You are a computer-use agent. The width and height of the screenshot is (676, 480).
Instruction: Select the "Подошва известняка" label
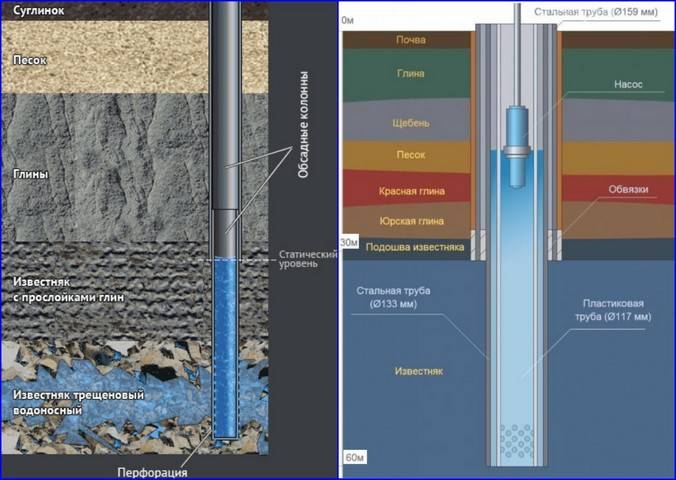414,247
